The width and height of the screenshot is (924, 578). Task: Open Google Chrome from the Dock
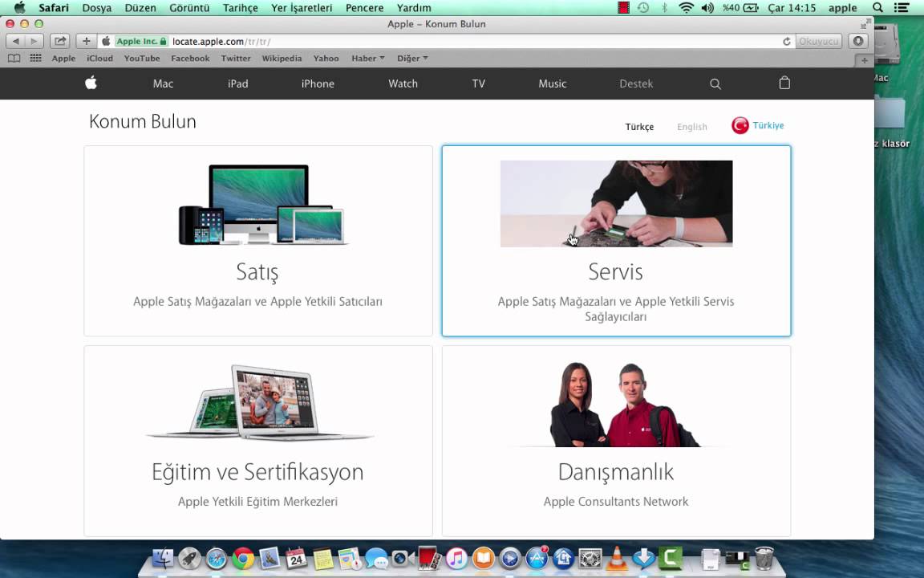[243, 558]
